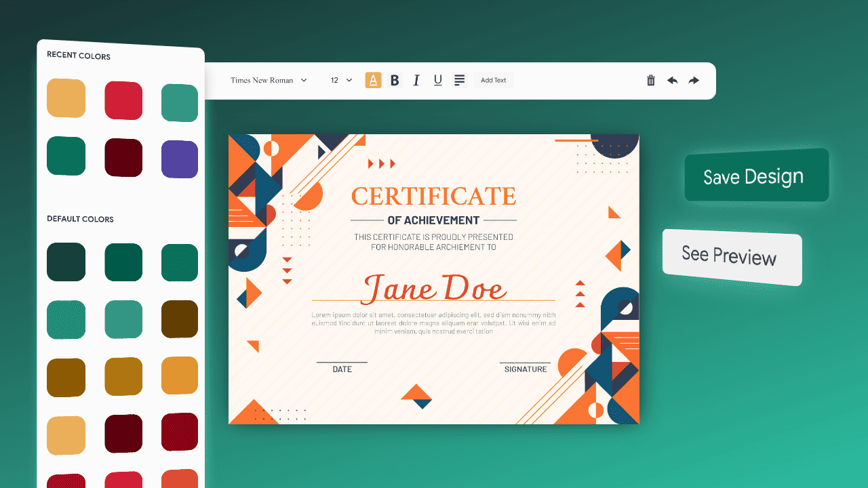The width and height of the screenshot is (868, 488).
Task: Click the text alignment icon
Action: 459,80
